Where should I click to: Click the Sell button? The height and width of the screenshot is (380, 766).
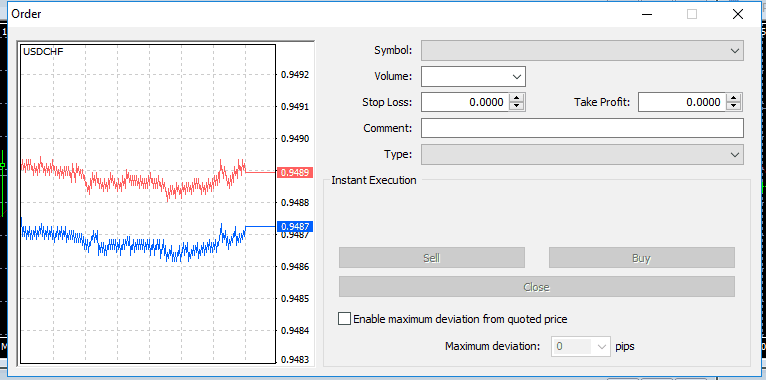[x=432, y=258]
